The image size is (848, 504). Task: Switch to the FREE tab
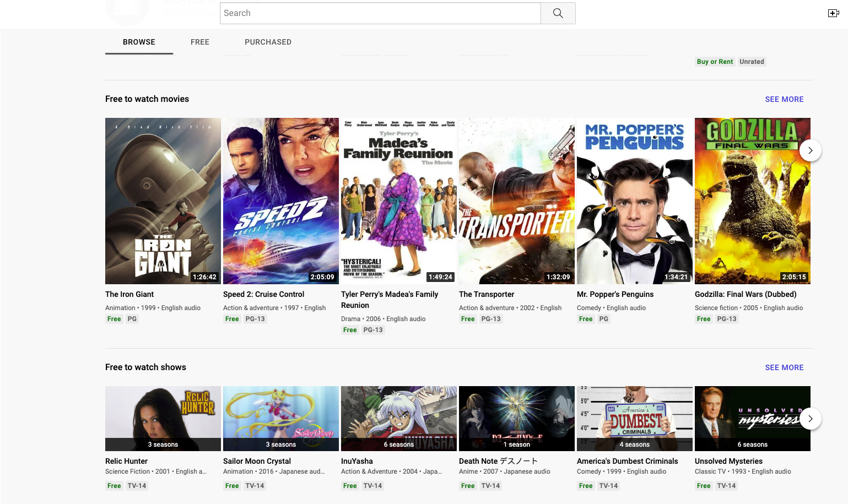[x=200, y=42]
